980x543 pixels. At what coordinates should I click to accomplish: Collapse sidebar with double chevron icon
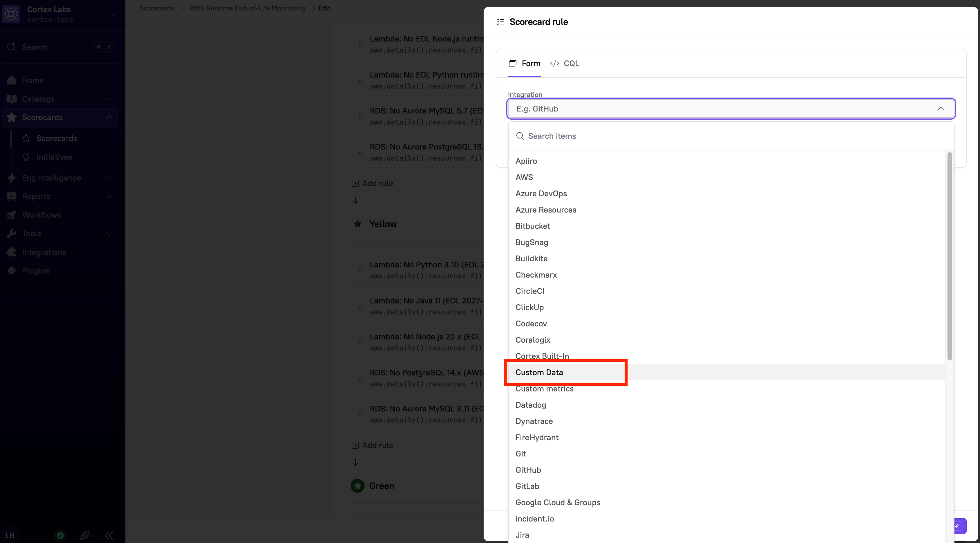pos(109,535)
